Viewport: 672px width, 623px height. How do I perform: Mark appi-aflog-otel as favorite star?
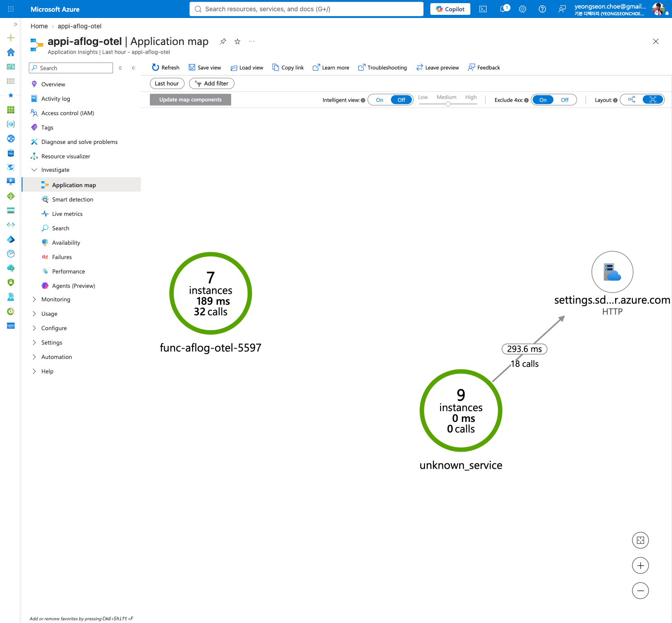click(237, 41)
